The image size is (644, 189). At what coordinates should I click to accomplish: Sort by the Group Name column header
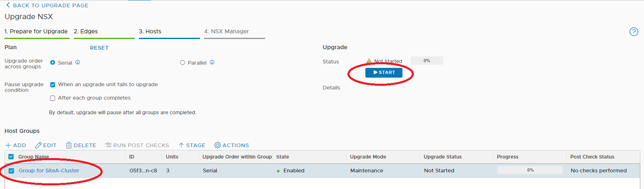pos(33,156)
